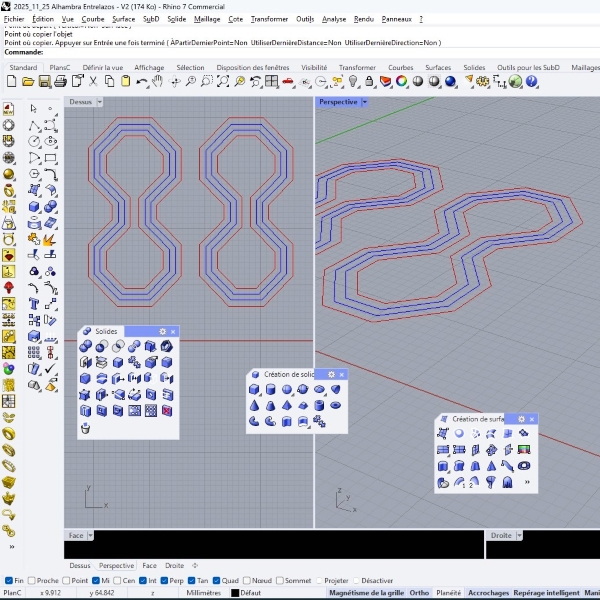Select the cone tool in Création de solides
Viewport: 600px width, 600px height.
point(255,405)
